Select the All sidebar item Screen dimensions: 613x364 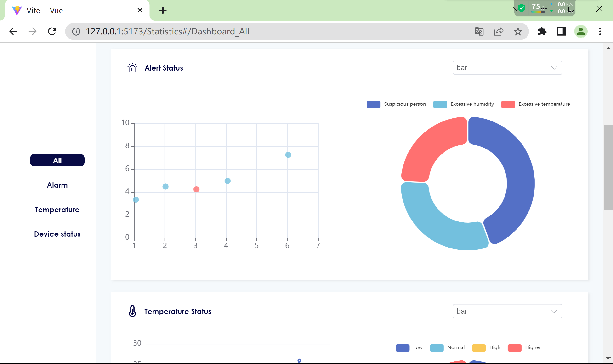click(57, 160)
